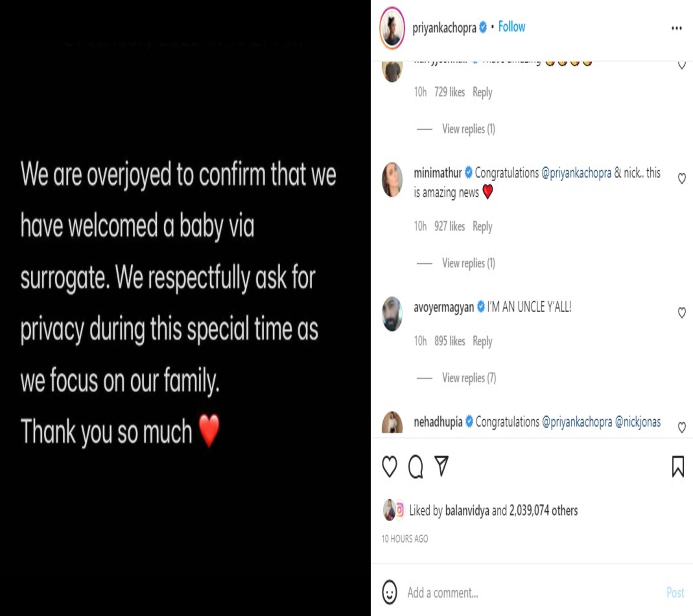Like avoyermagyan's UNCLE comment
Image resolution: width=693 pixels, height=616 pixels.
(x=681, y=312)
